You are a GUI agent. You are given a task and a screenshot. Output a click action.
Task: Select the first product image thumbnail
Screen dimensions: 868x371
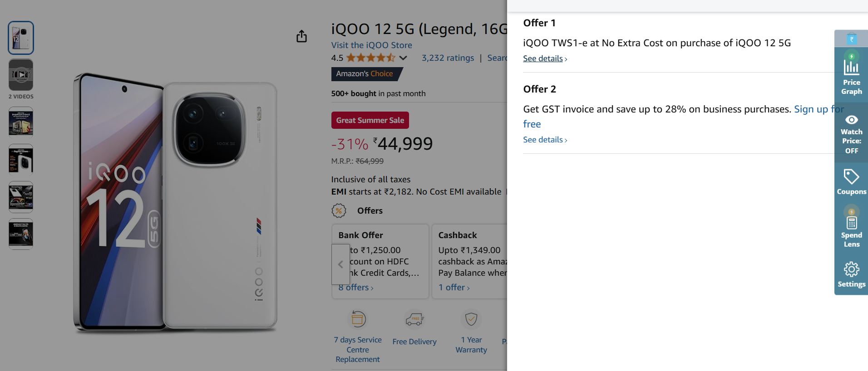click(x=21, y=38)
